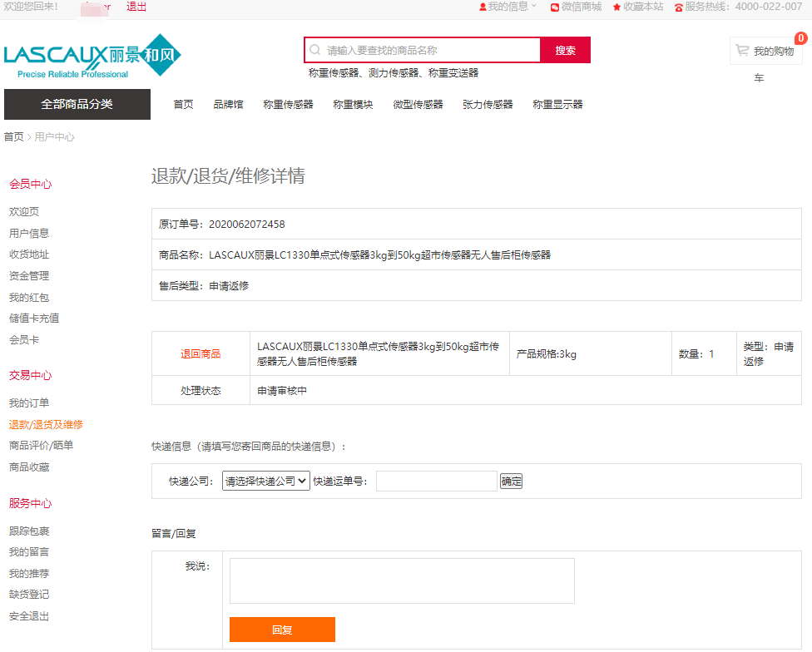The width and height of the screenshot is (812, 652).
Task: Click order number 2020062072458
Action: (247, 224)
